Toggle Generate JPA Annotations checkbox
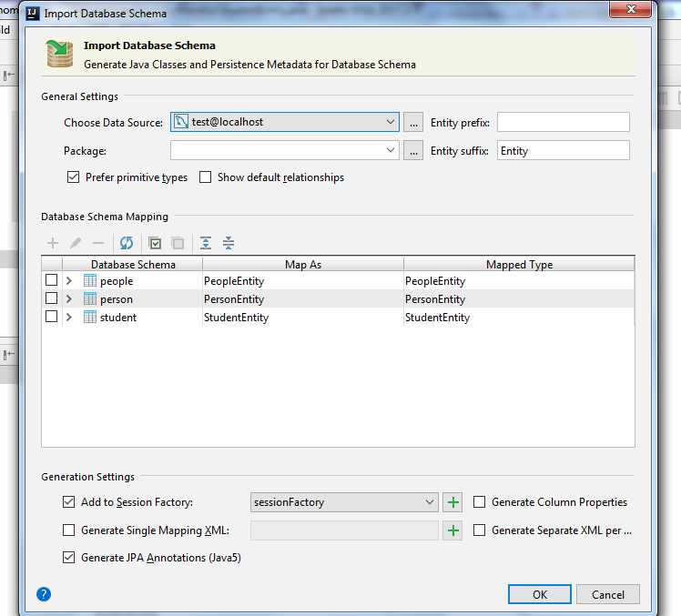The image size is (681, 616). coord(68,558)
